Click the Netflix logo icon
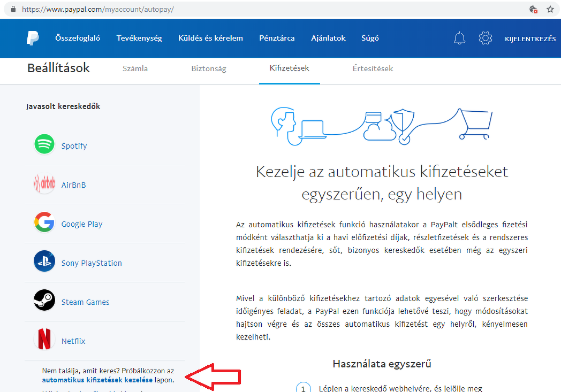Image resolution: width=561 pixels, height=392 pixels. [44, 339]
